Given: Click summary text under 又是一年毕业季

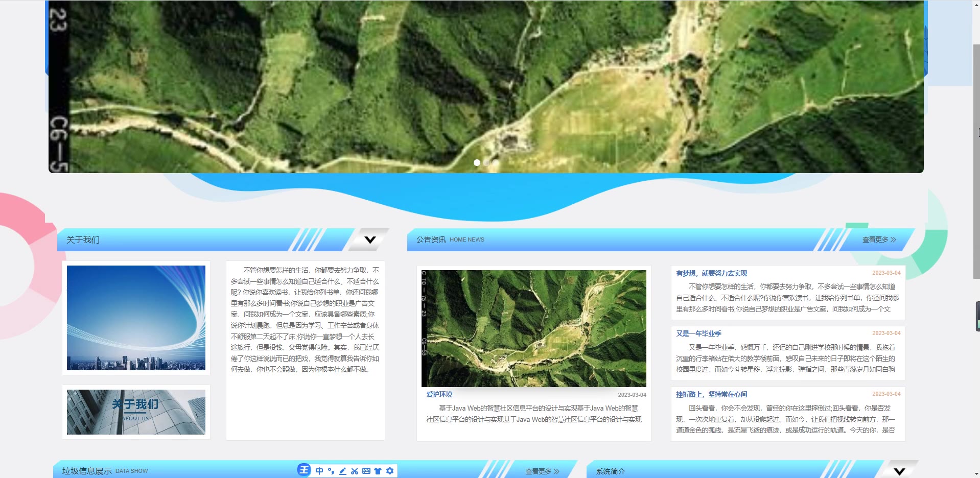Looking at the screenshot, I should coord(785,358).
